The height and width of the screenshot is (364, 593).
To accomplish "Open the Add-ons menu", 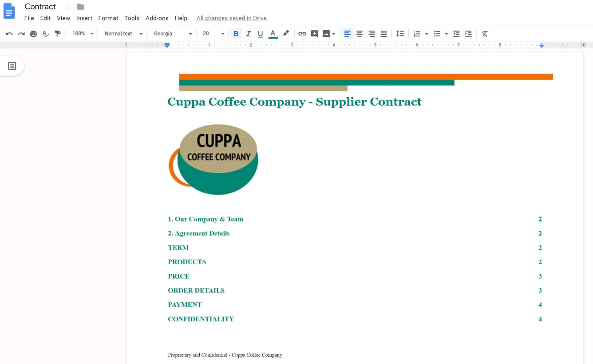I will click(157, 18).
